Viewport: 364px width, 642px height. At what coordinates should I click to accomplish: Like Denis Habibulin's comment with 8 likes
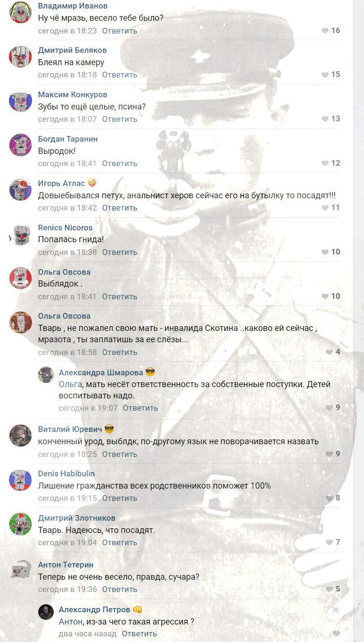tap(329, 498)
